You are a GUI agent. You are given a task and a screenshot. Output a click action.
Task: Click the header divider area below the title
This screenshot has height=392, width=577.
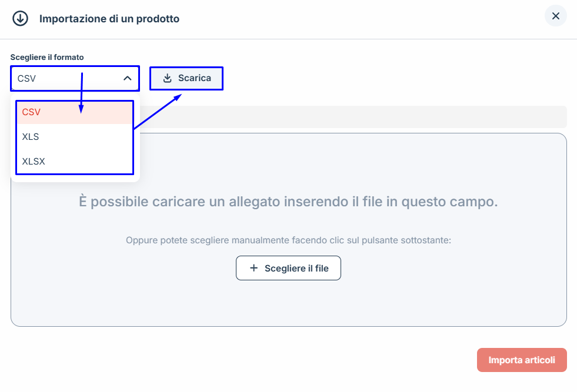click(x=288, y=39)
